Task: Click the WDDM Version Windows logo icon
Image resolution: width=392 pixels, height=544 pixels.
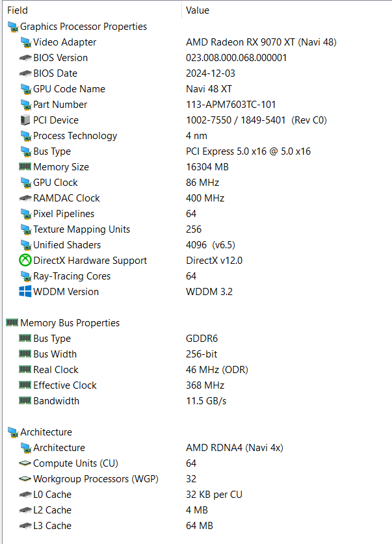Action: pyautogui.click(x=25, y=292)
